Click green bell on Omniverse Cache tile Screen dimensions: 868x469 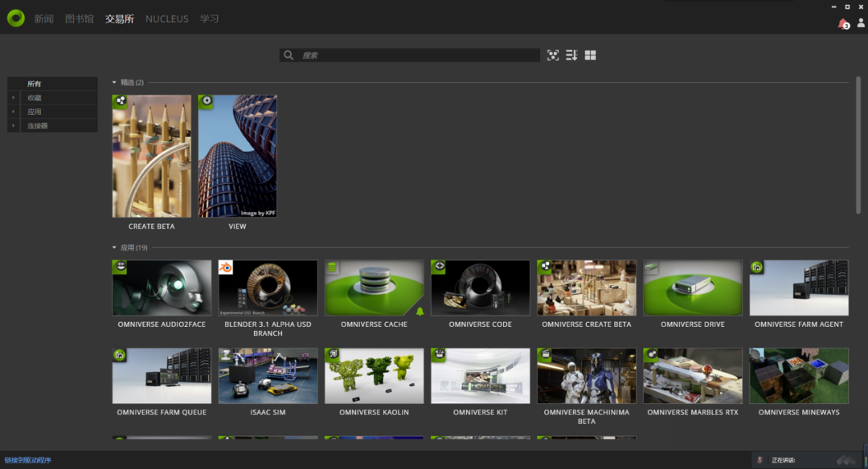pyautogui.click(x=420, y=312)
